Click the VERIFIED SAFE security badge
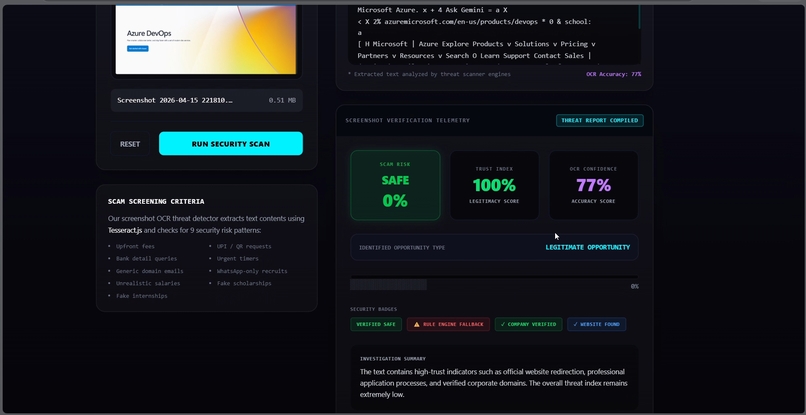This screenshot has height=415, width=806. click(376, 324)
